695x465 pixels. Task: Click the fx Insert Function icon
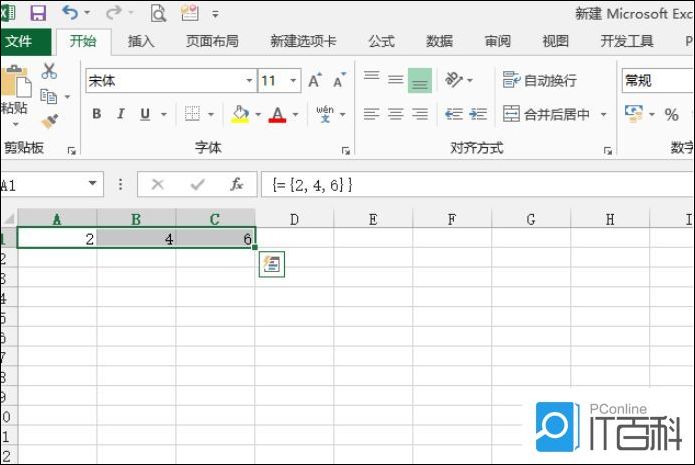pyautogui.click(x=236, y=184)
